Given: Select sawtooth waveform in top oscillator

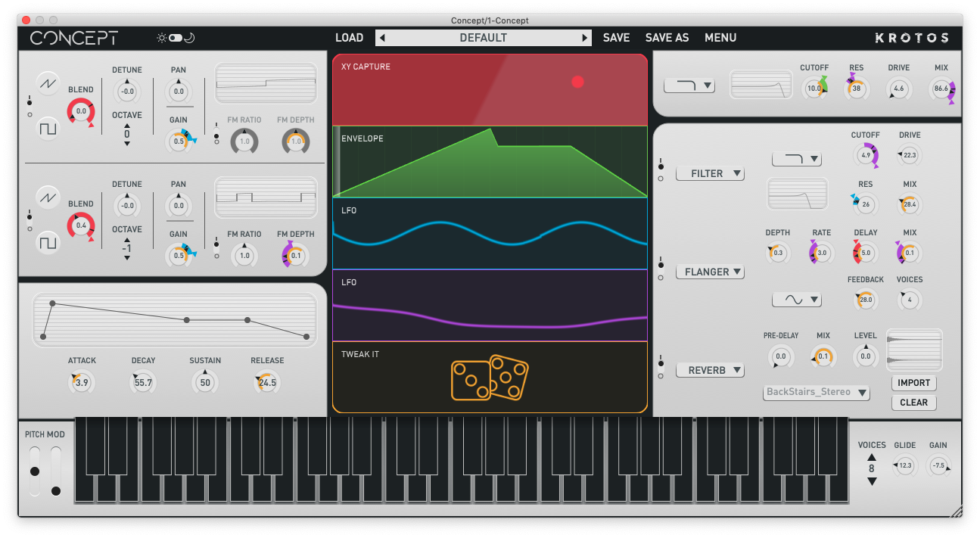Looking at the screenshot, I should point(48,82).
